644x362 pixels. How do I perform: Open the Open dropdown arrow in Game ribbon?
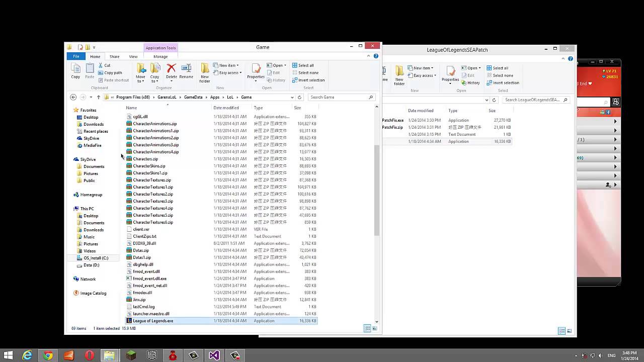click(x=285, y=65)
